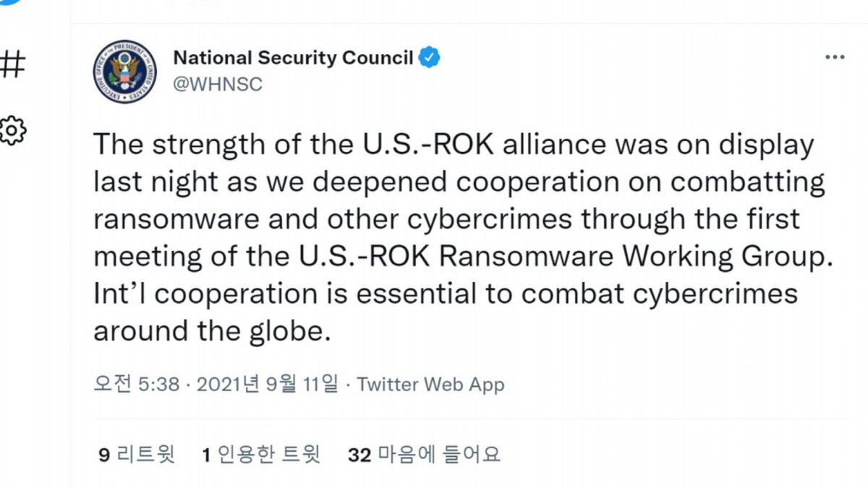Click "U.S.-ROK alliance" in the first tweet line
Image resolution: width=868 pixels, height=488 pixels.
(483, 145)
